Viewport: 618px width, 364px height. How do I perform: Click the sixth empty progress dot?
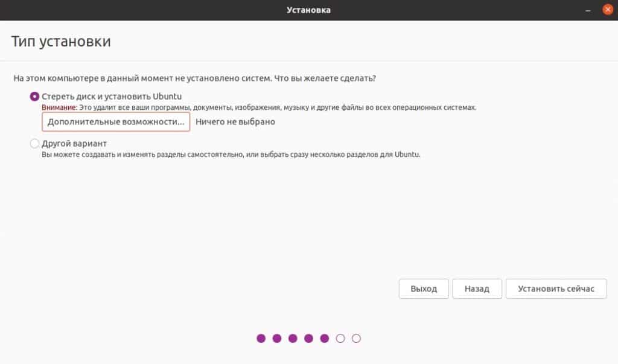coord(340,339)
